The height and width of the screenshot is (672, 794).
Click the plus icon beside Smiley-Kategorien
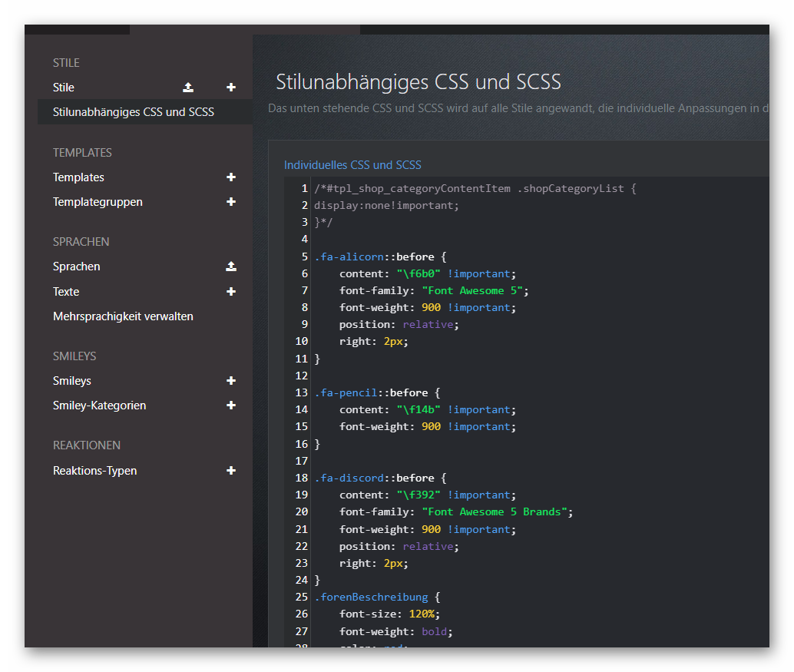point(231,406)
